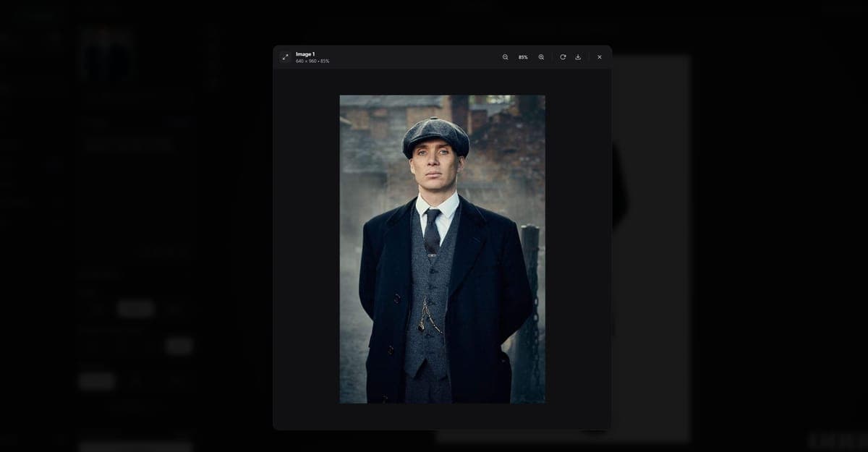Click the '640 × 960 • 85%' info text
This screenshot has height=452, width=868.
[312, 61]
